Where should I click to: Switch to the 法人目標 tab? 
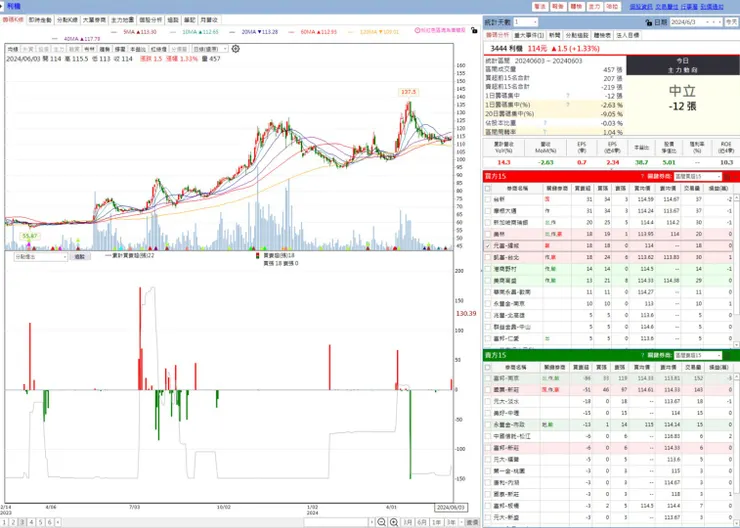click(627, 35)
